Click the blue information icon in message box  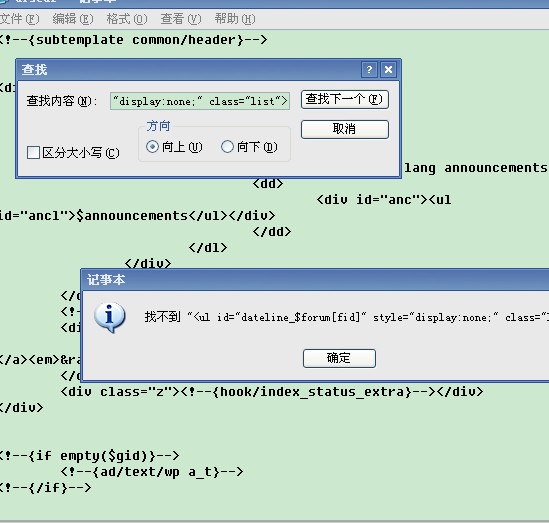109,317
